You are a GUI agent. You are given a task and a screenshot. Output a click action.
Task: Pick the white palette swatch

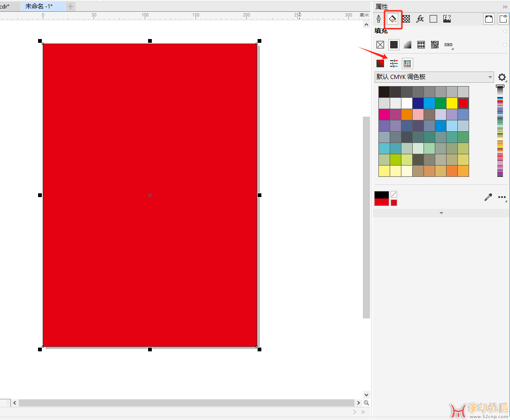pyautogui.click(x=407, y=103)
